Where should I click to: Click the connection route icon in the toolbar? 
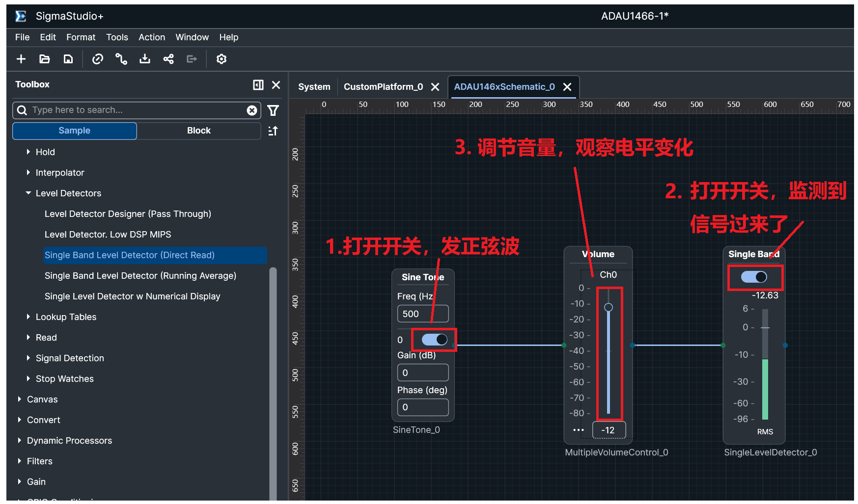click(121, 59)
